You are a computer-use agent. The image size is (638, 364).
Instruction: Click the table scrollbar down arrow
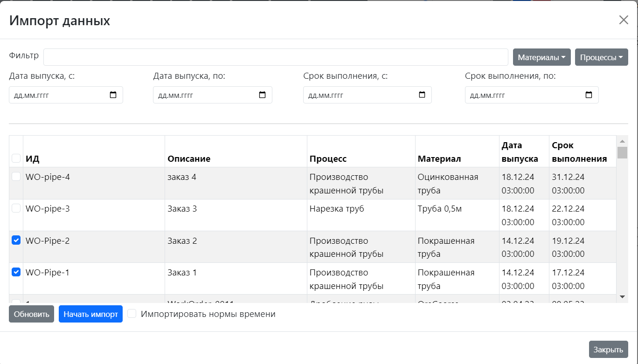622,296
